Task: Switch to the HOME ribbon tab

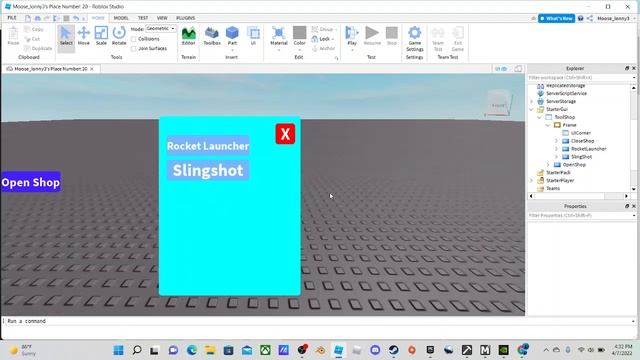Action: tap(98, 18)
